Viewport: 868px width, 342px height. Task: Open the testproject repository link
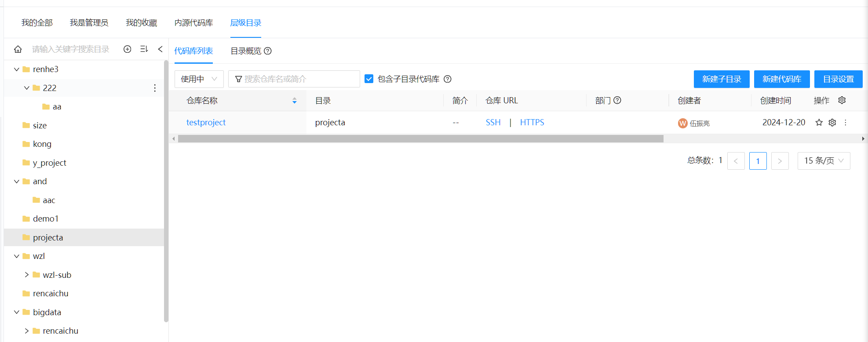tap(206, 123)
